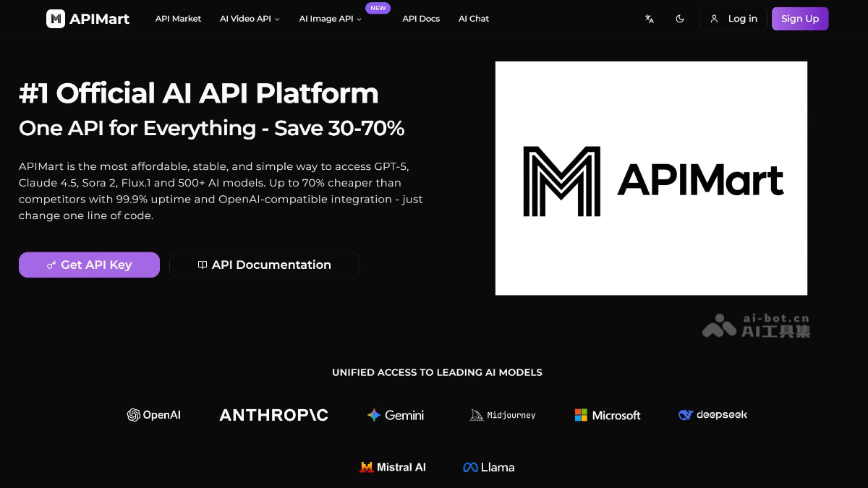Screen dimensions: 868x488
Task: Open the AI Image API dropdown menu
Action: click(x=330, y=19)
